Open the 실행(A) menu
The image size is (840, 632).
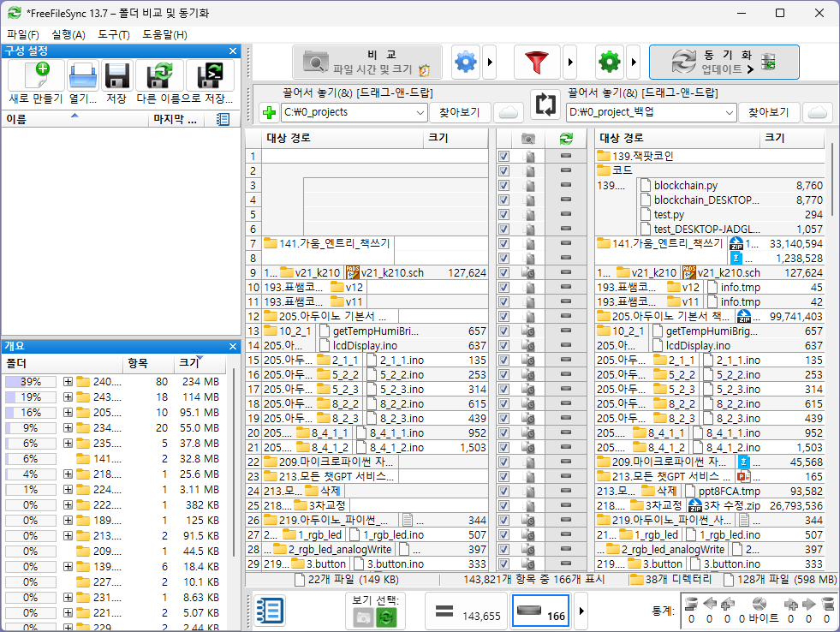(68, 35)
